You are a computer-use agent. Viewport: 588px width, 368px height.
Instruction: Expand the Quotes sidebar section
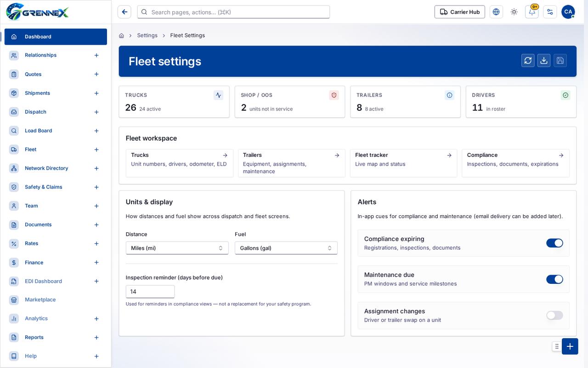coord(96,75)
